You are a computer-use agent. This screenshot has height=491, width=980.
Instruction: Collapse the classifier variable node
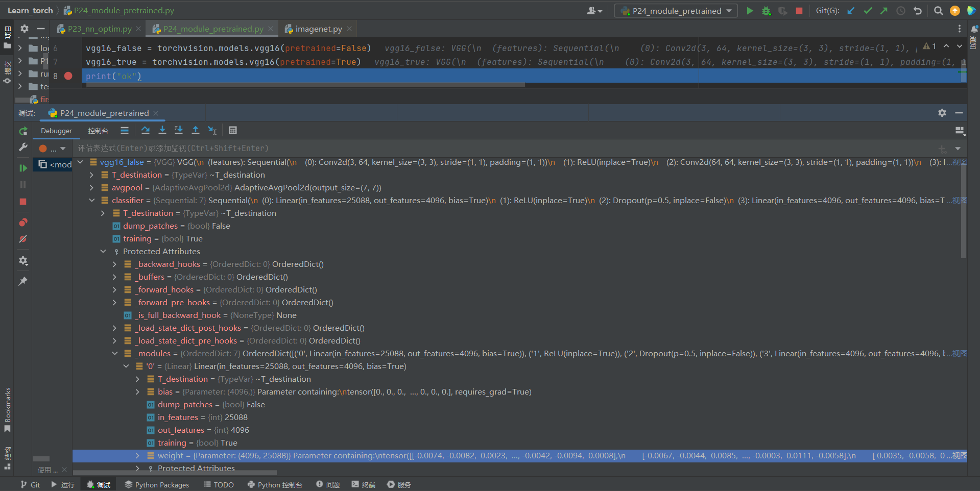click(x=92, y=201)
